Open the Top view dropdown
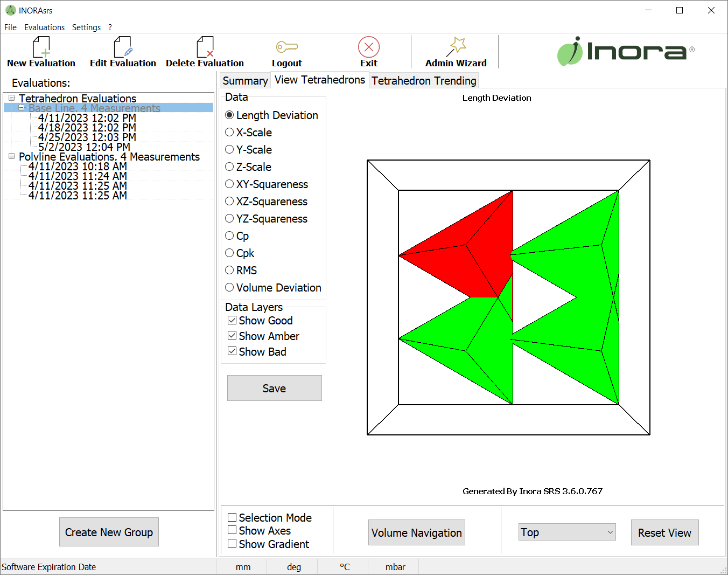 click(566, 532)
